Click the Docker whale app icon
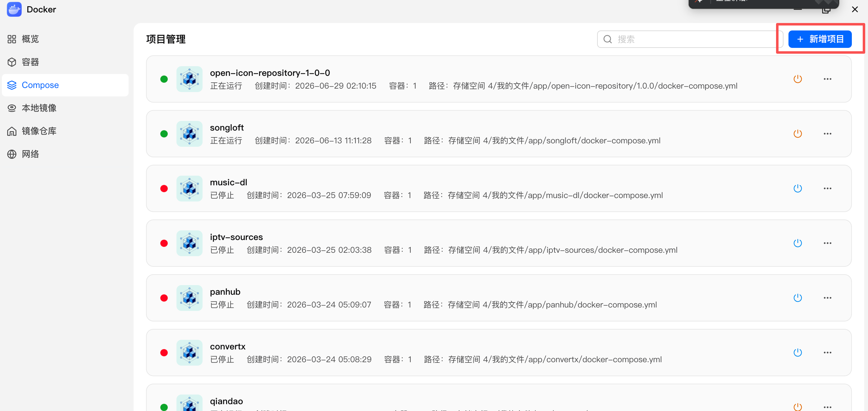 pyautogui.click(x=14, y=9)
